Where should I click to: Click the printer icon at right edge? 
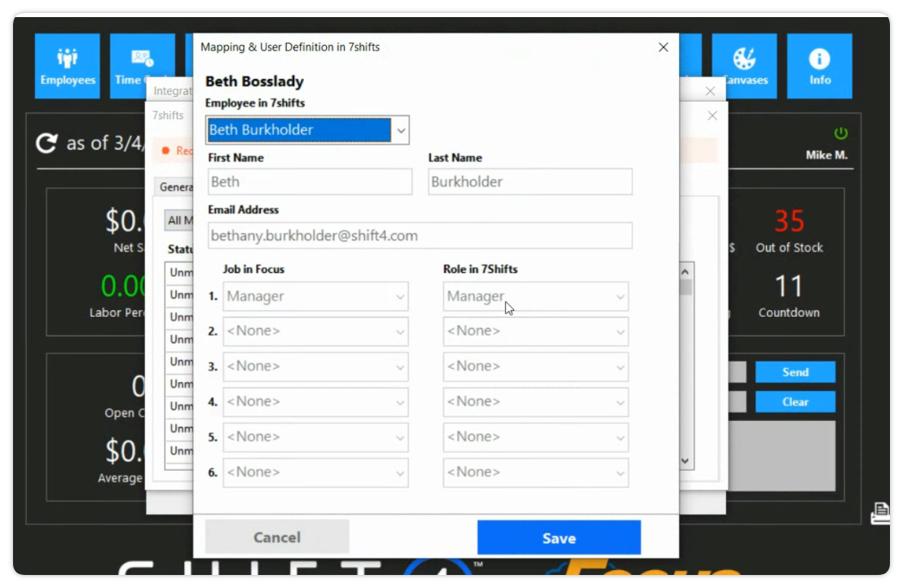click(880, 513)
